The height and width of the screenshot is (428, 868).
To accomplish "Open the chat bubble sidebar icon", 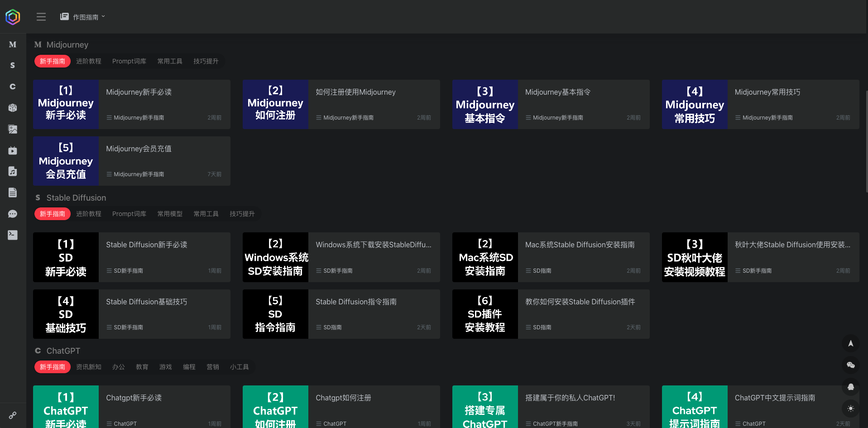I will [13, 214].
